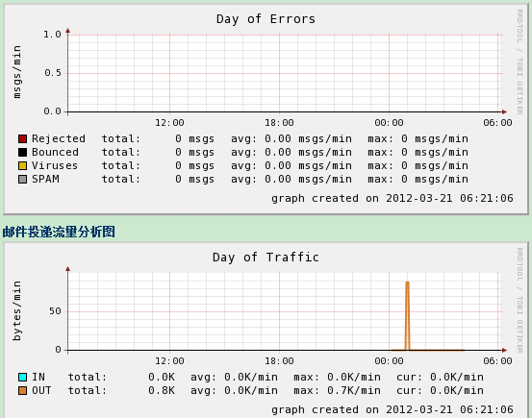Click the bytes/min axis label on Traffic graph

pyautogui.click(x=16, y=310)
